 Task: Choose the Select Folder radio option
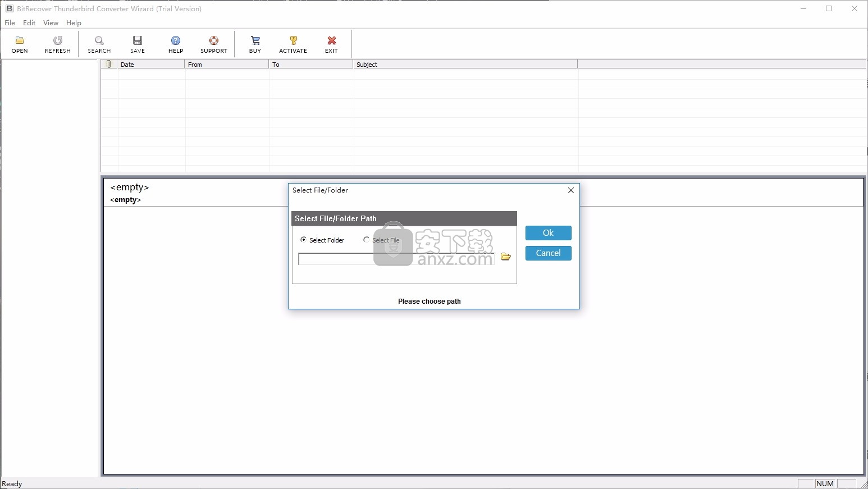pos(322,240)
